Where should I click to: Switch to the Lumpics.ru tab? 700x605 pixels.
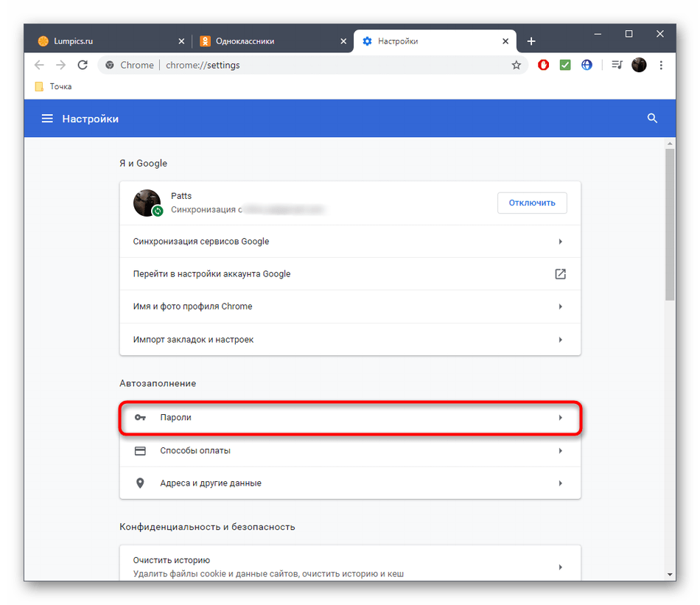click(x=103, y=41)
